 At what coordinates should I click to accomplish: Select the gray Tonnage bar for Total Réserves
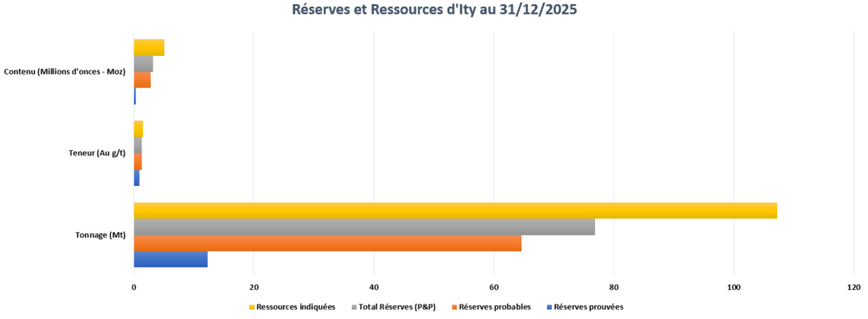364,227
